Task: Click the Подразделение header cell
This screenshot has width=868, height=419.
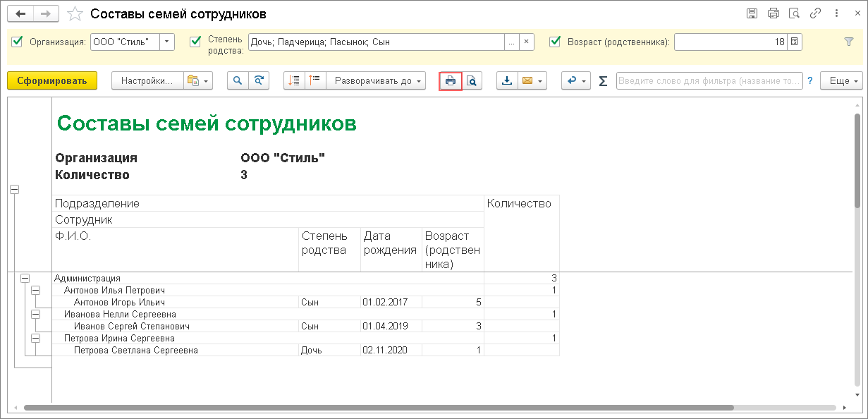Action: [268, 203]
